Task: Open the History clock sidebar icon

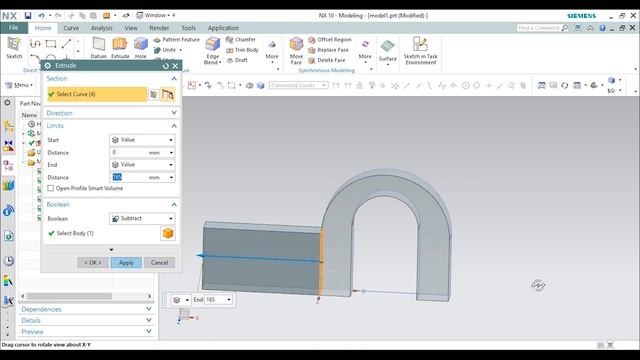Action: [8, 260]
